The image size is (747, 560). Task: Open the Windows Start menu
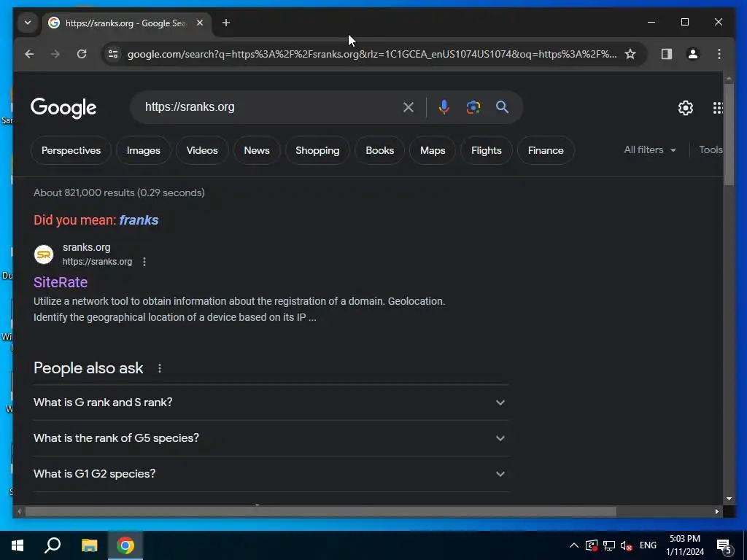[18, 545]
